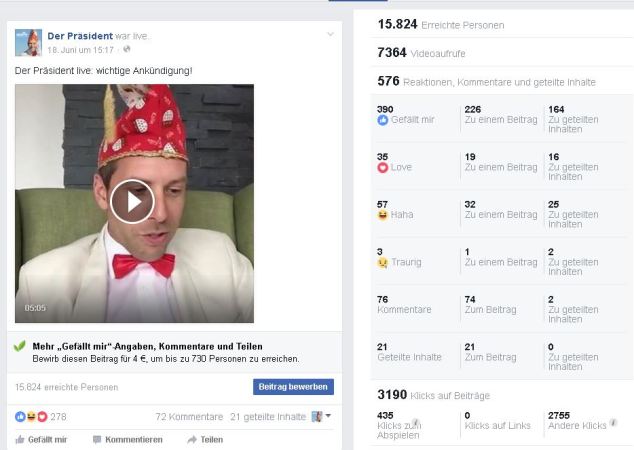Viewport: 634px width, 450px height.
Task: Play the live video
Action: tap(132, 202)
